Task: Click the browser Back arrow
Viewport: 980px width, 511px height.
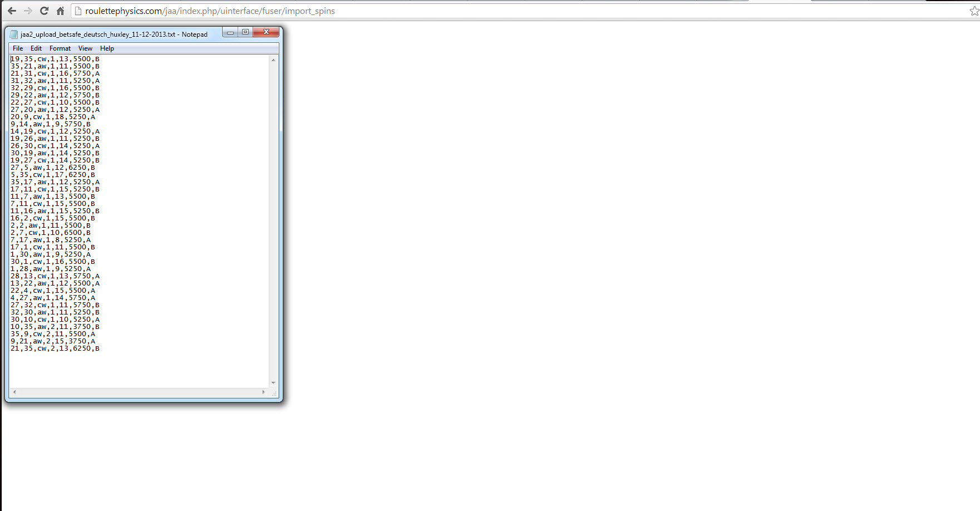Action: pyautogui.click(x=12, y=11)
